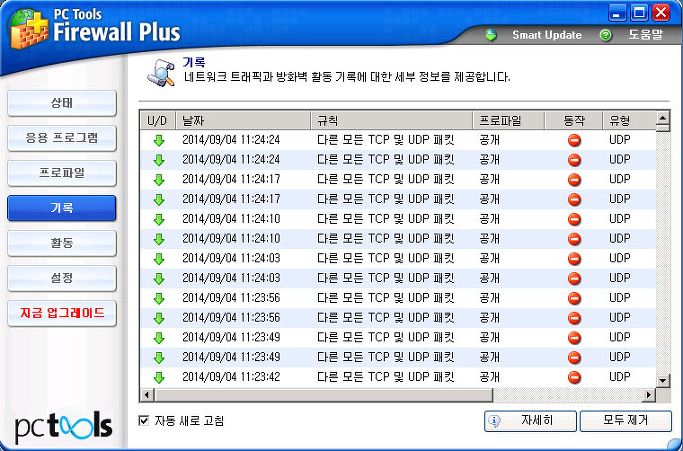Click the 모두 제거 button

[626, 421]
